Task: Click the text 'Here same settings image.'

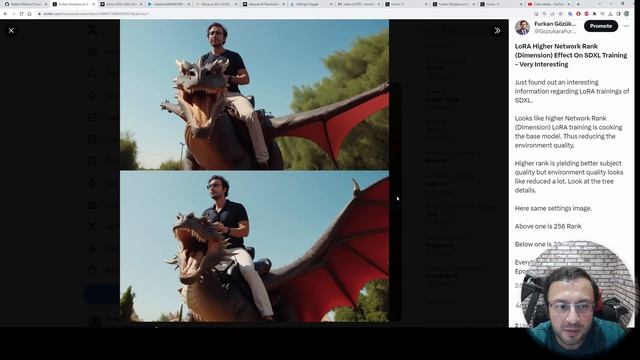Action: coord(553,208)
